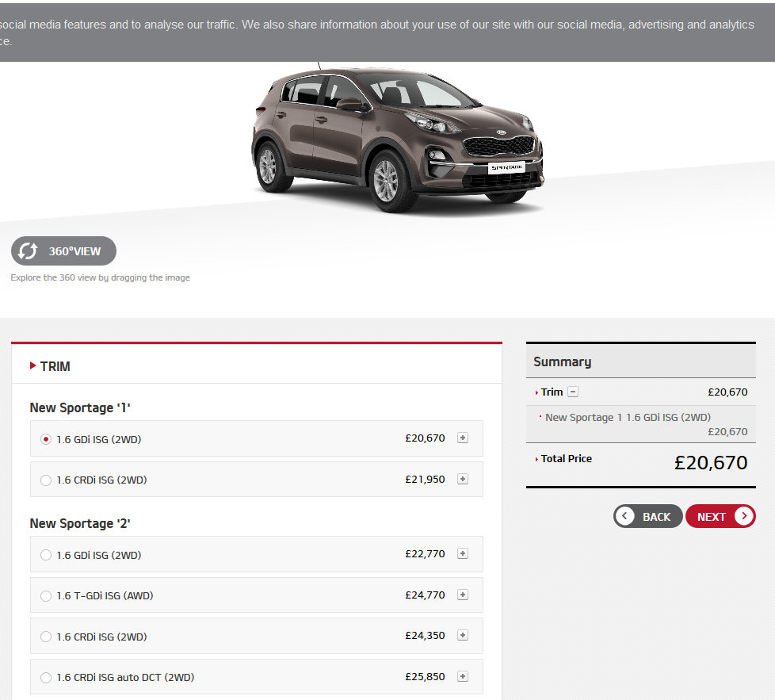Click the 1.6 CRDi ISG auto DCT (2WD) label

(125, 677)
